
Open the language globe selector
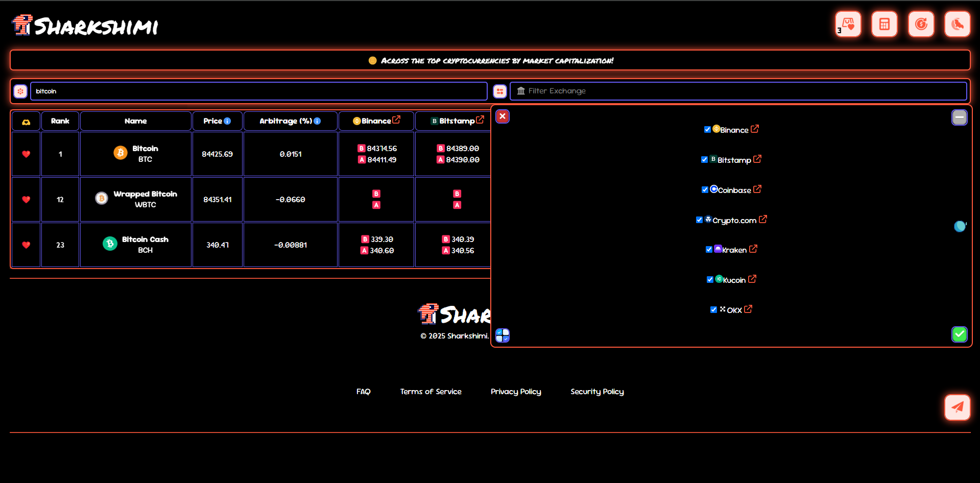click(957, 24)
